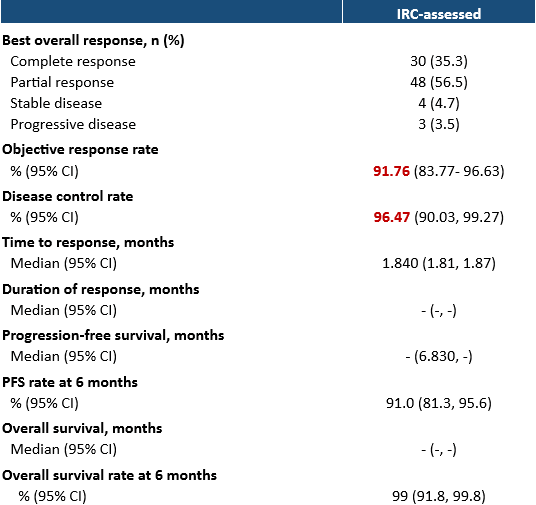This screenshot has height=505, width=536.
Task: Select the Partial response row label
Action: pyautogui.click(x=62, y=82)
